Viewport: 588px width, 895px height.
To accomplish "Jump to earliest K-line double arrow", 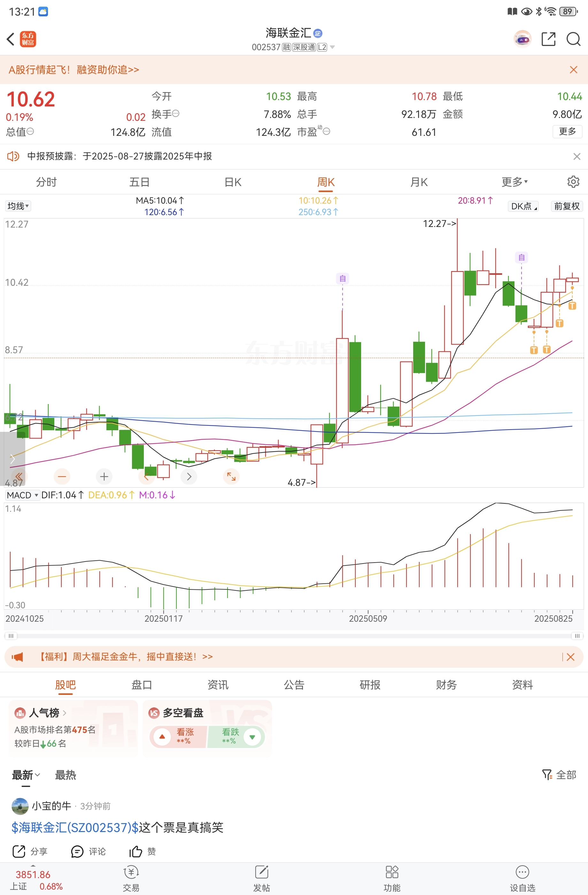I will click(x=19, y=477).
